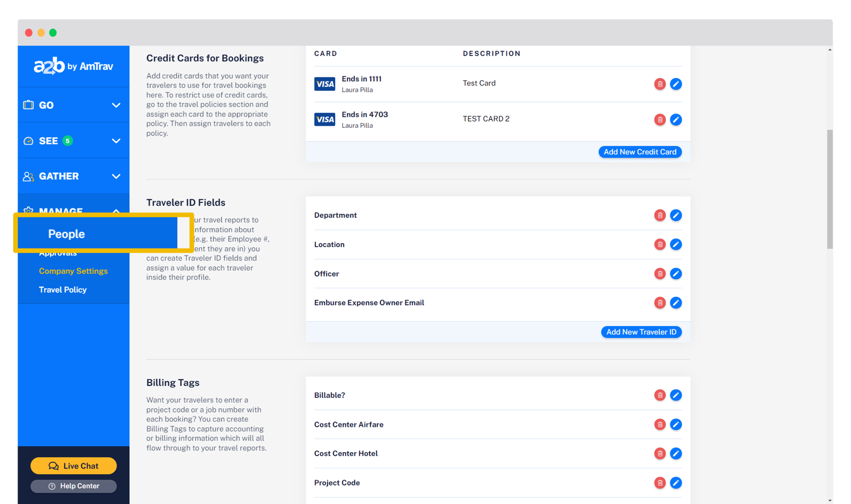Screen dimensions: 851x504
Task: Expand the SEE section
Action: click(x=116, y=141)
